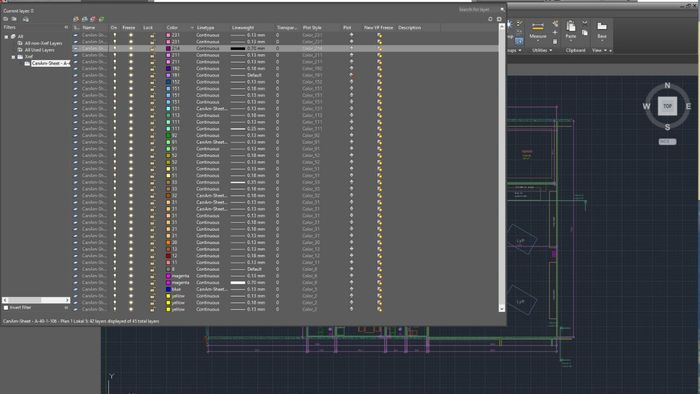Refresh the layer list

point(490,19)
